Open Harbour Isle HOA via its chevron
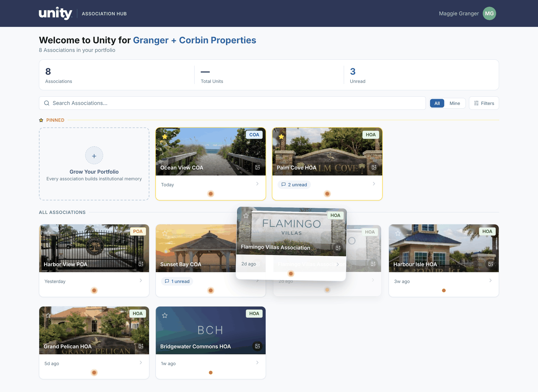The image size is (538, 392). [x=490, y=280]
